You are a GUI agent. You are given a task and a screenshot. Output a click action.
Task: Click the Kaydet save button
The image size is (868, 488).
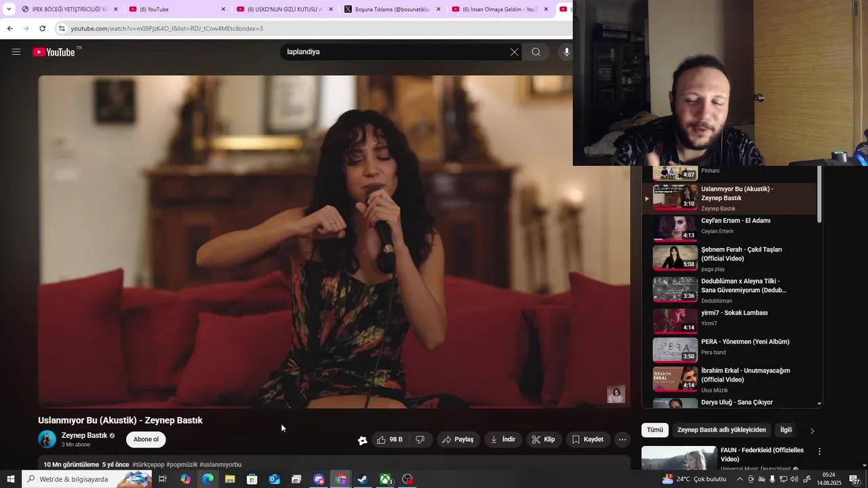pos(588,440)
